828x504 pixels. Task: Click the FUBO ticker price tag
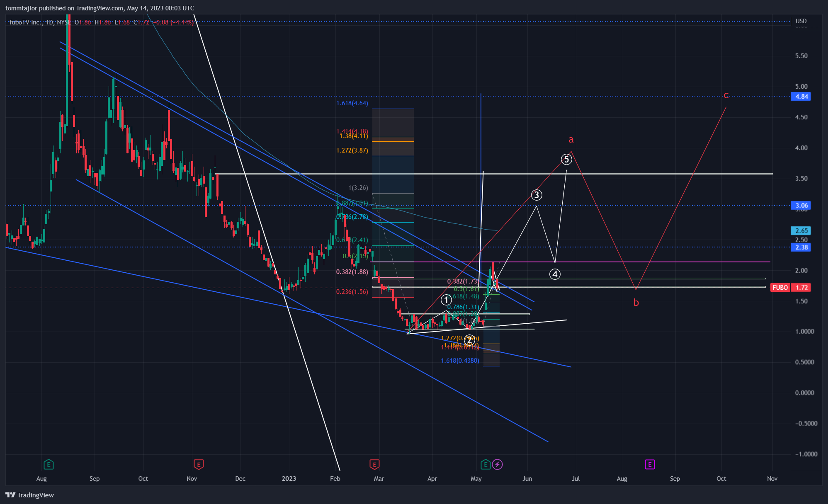pyautogui.click(x=780, y=287)
